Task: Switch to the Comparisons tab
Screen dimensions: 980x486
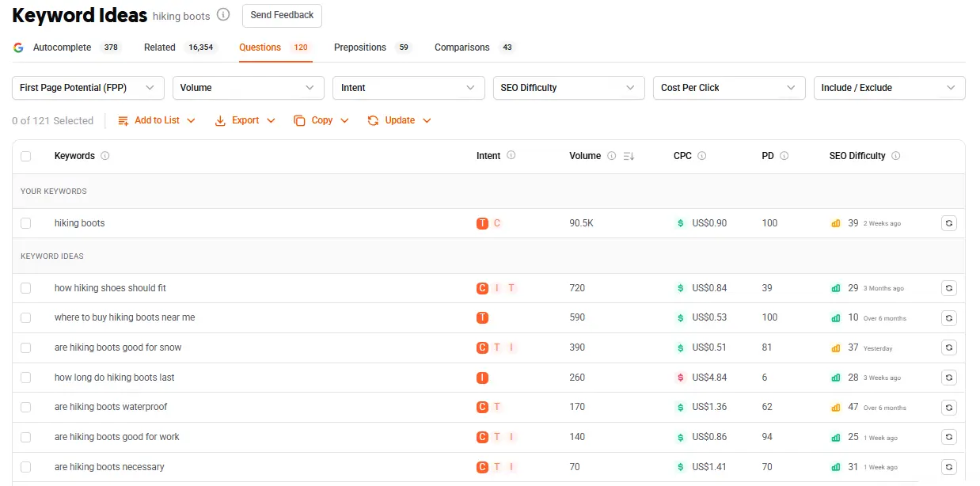Action: [x=475, y=47]
